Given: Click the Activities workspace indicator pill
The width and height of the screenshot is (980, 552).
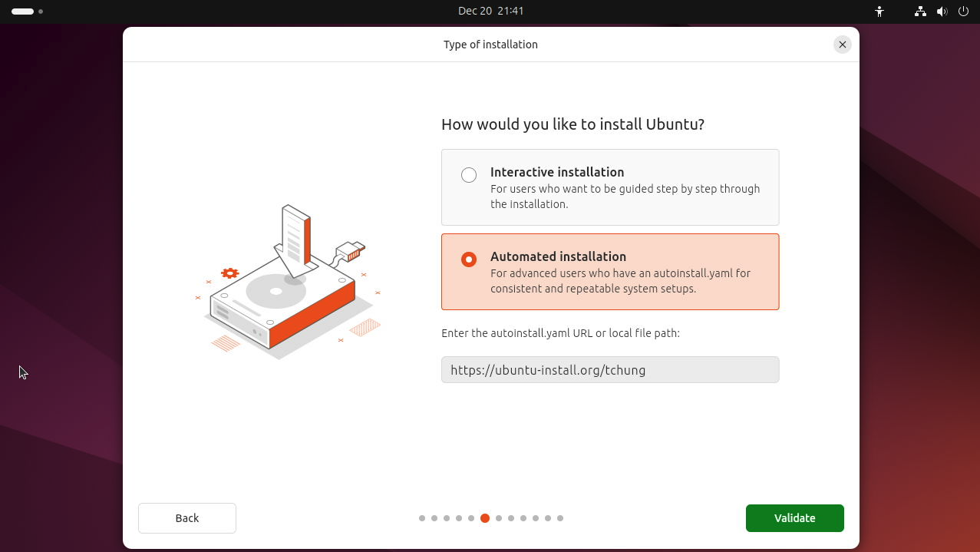Looking at the screenshot, I should [23, 12].
